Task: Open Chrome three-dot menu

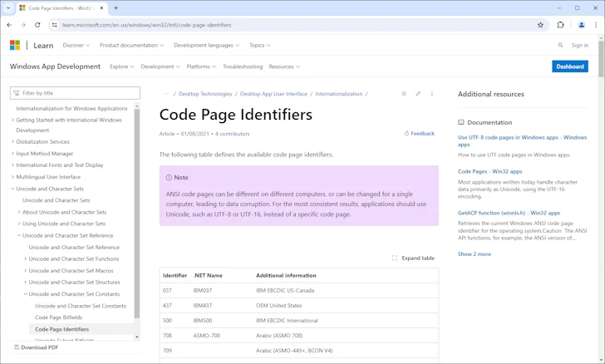Action: [x=596, y=25]
